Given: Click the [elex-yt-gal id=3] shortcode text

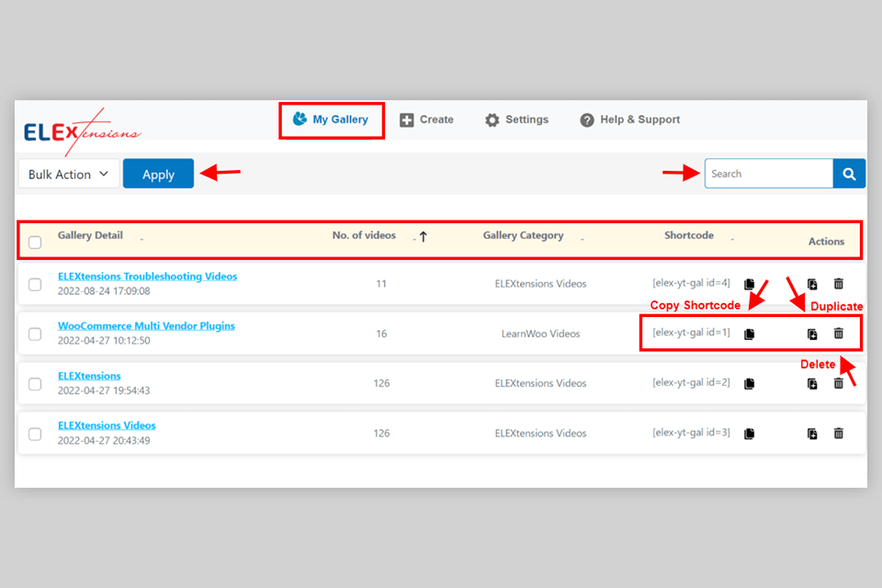Looking at the screenshot, I should tap(691, 433).
